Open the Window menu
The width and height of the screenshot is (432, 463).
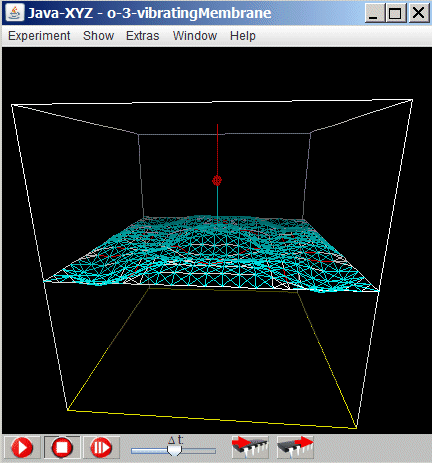pyautogui.click(x=195, y=36)
